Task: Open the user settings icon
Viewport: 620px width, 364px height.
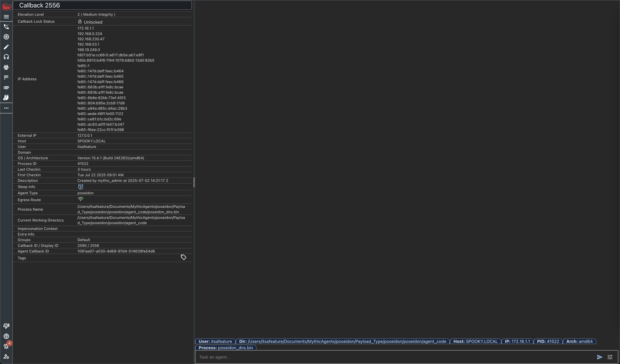Action: click(x=6, y=357)
